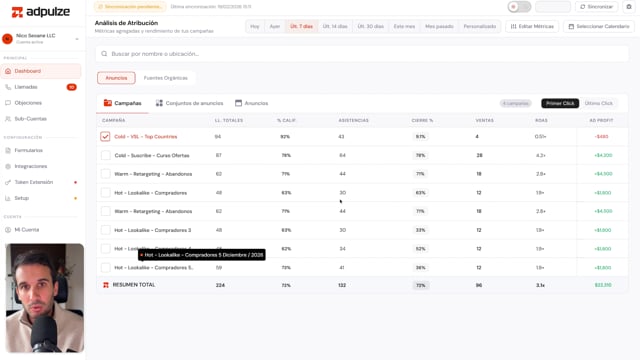The height and width of the screenshot is (360, 640).
Task: Expand the Nico Seoane LLC account switcher
Action: [77, 39]
